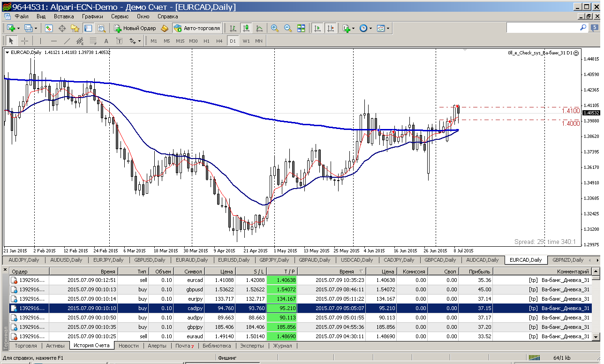Zoom in on the chart
This screenshot has height=364, width=604.
(x=275, y=28)
